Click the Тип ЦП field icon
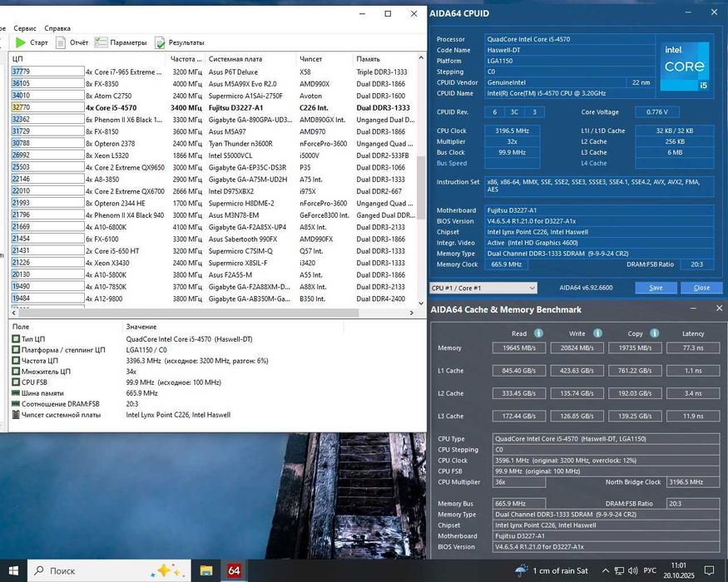The width and height of the screenshot is (728, 582). click(x=16, y=338)
